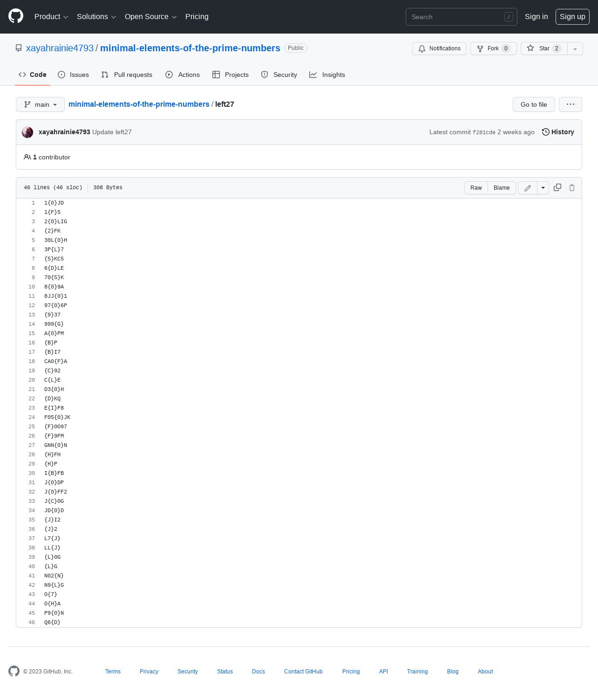Click the footer GitHub logo

[x=14, y=671]
